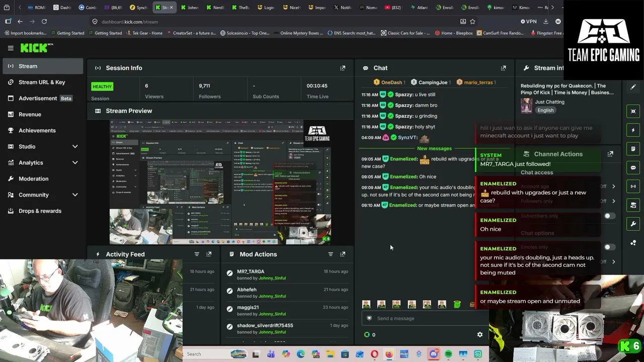This screenshot has height=362, width=644.
Task: Click the green wrench shortcut icon
Action: tap(633, 224)
